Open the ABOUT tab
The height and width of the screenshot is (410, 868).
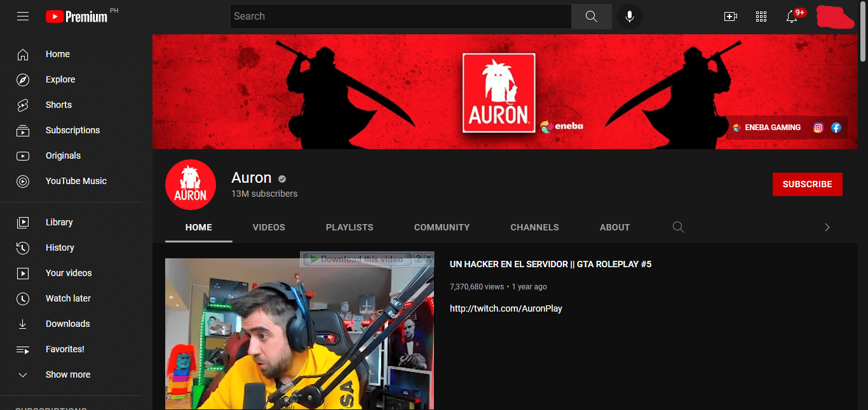coord(614,227)
